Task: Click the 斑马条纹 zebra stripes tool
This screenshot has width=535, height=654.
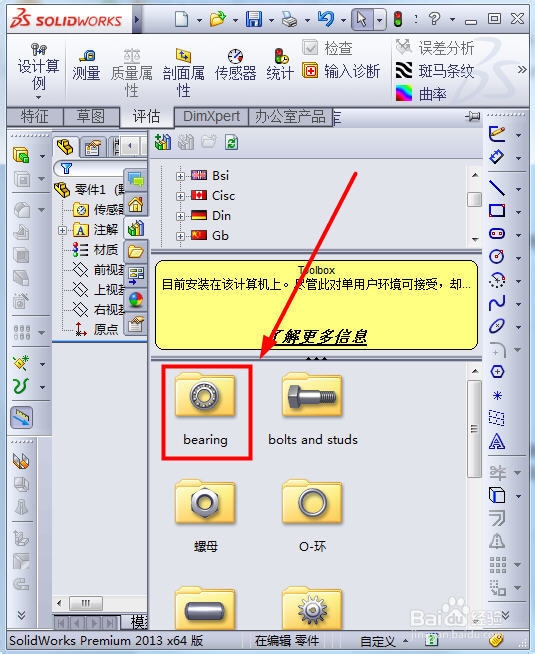Action: click(x=435, y=71)
